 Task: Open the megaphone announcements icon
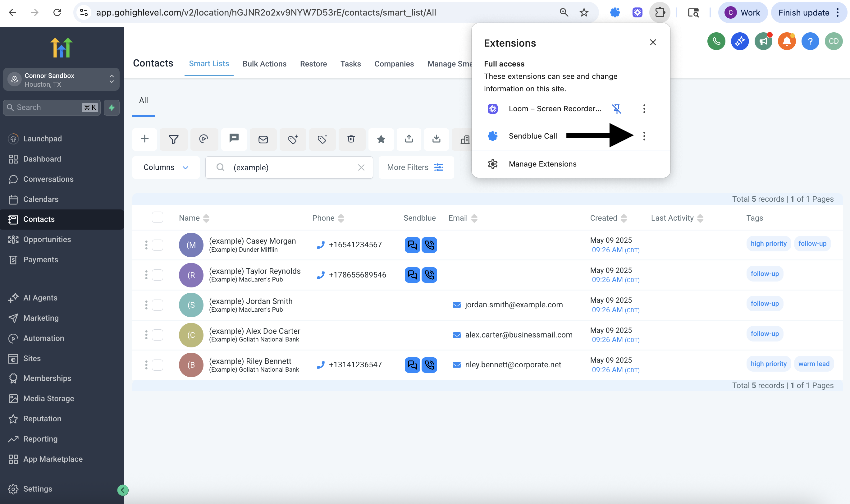763,41
